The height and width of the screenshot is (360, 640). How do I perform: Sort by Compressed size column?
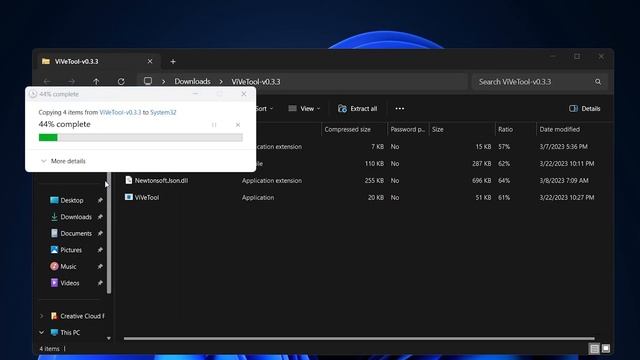348,129
